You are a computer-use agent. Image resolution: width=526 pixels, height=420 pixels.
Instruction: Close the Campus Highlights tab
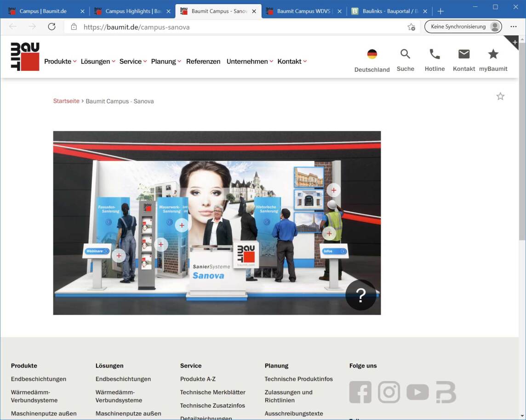coord(168,11)
